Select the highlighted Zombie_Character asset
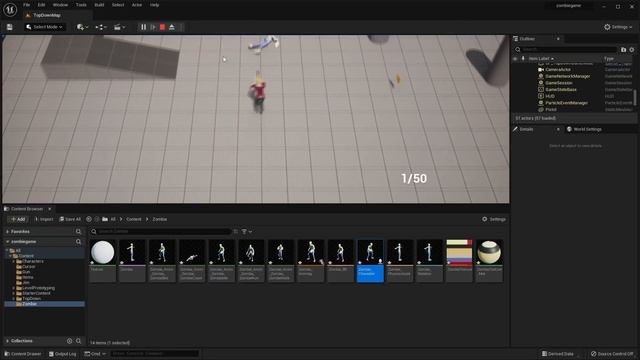This screenshot has width=640, height=360. pos(370,260)
